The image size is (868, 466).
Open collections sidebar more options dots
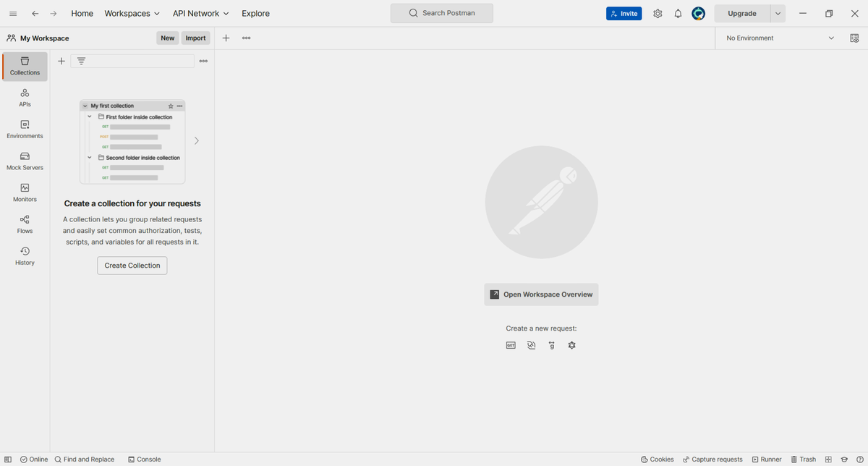(203, 61)
